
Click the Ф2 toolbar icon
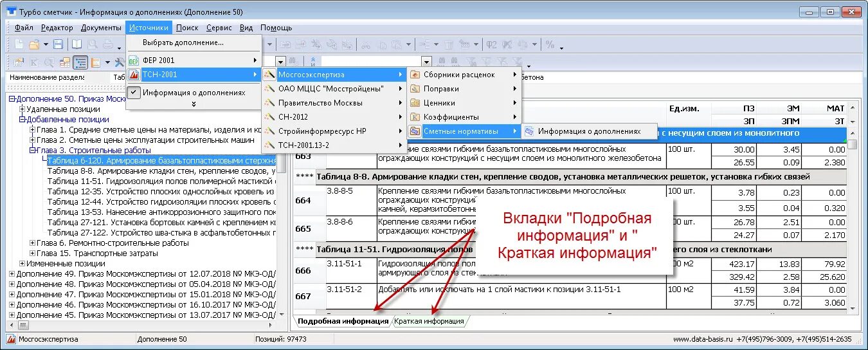point(492,44)
